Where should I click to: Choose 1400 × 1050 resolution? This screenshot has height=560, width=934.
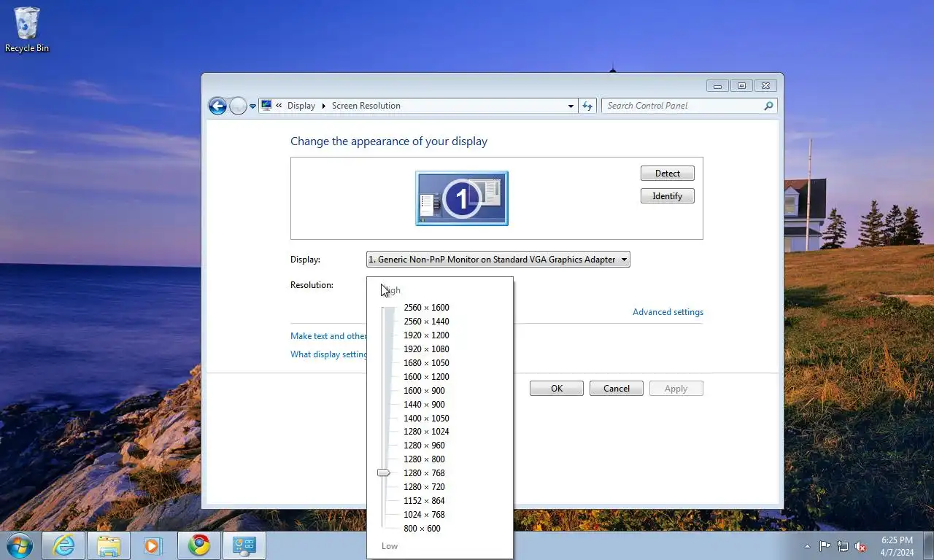[x=426, y=419]
